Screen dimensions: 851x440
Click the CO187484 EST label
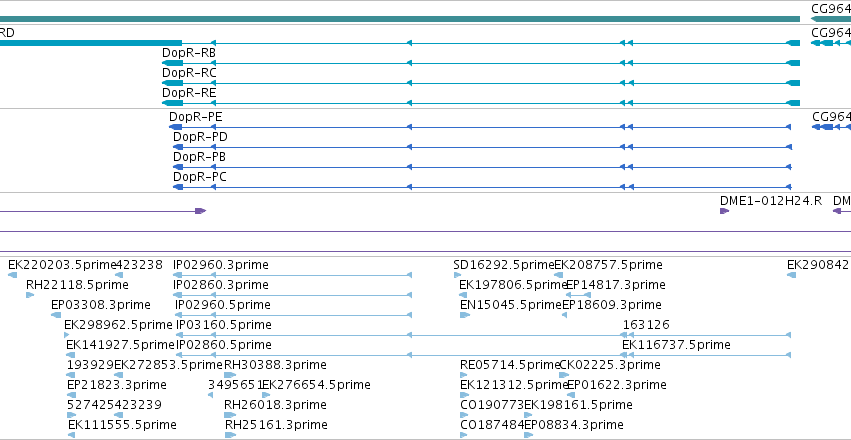point(492,424)
